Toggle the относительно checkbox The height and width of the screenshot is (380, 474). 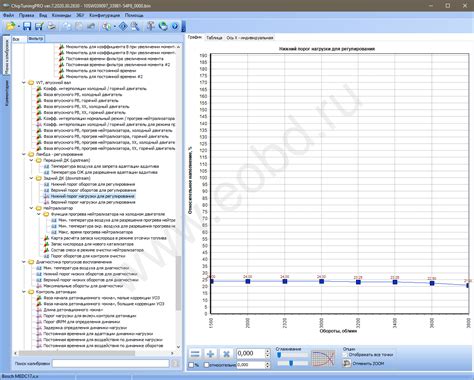click(207, 365)
